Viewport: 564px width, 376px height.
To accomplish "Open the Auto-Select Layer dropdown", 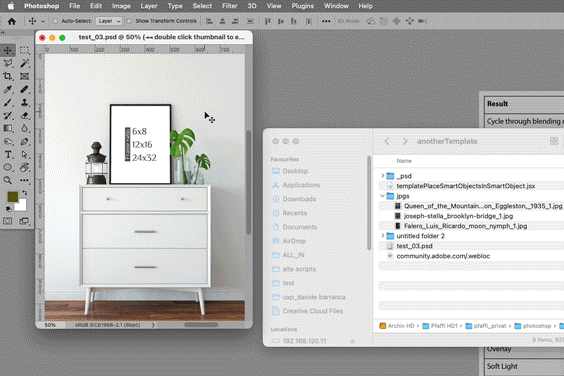I will [109, 21].
